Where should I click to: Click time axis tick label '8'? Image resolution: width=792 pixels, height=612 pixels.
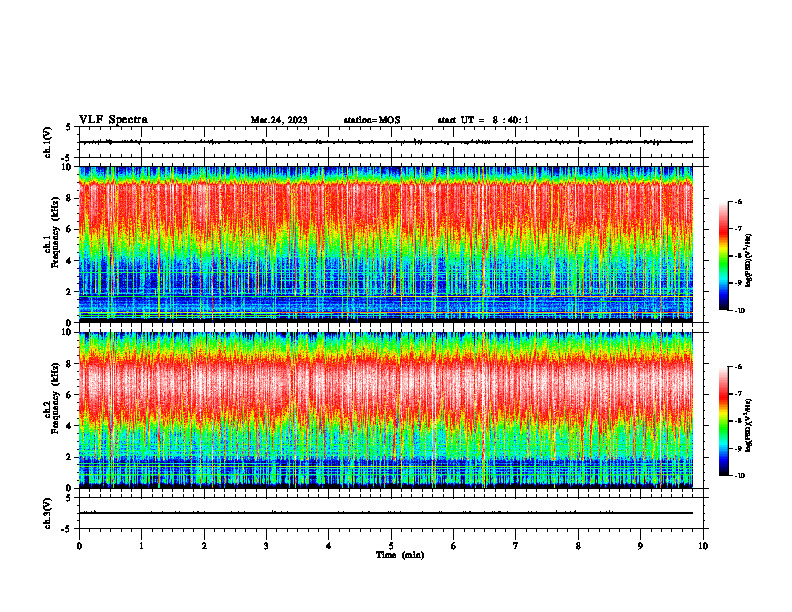coord(578,546)
